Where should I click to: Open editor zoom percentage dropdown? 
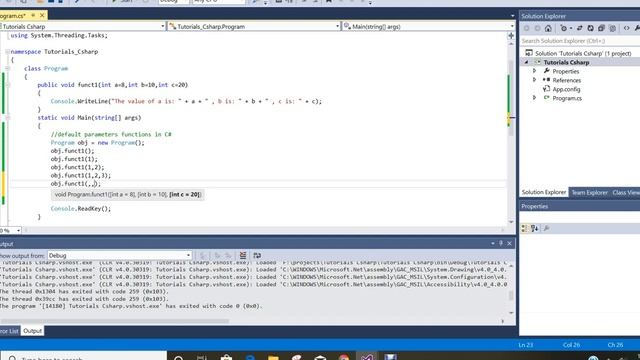tap(18, 231)
